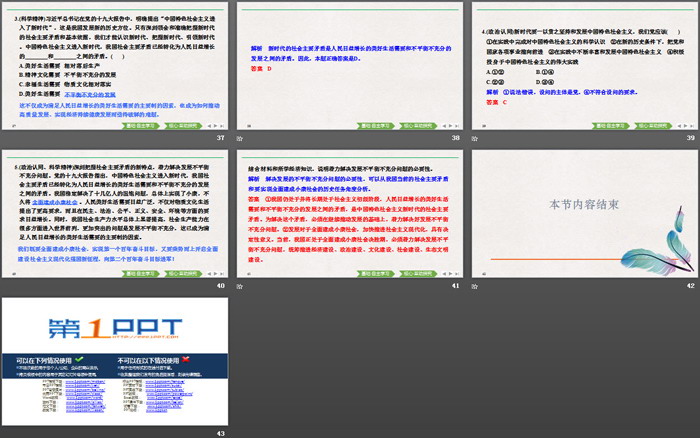Click the green checkmark icon on slide 43

[78, 358]
